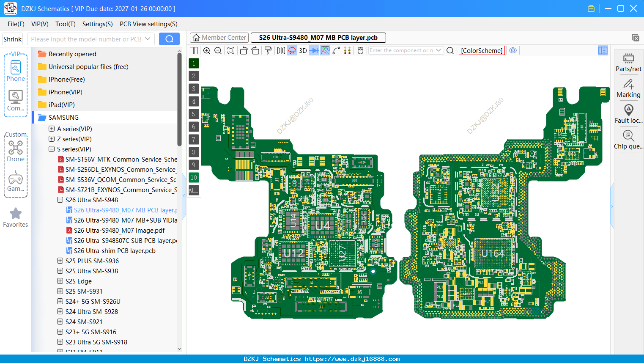Viewport: 644px width, 363px height.
Task: Expand the S25 Ultra SM-S938 node
Action: pos(60,271)
